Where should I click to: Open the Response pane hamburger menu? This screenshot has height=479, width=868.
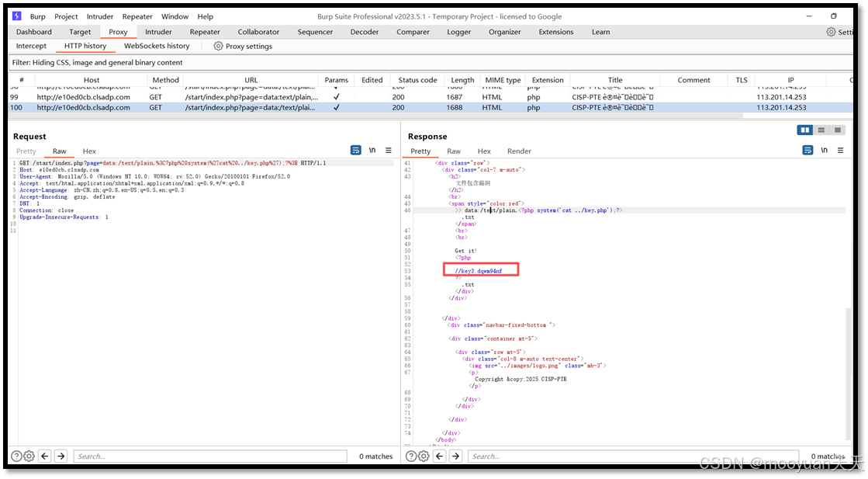840,150
